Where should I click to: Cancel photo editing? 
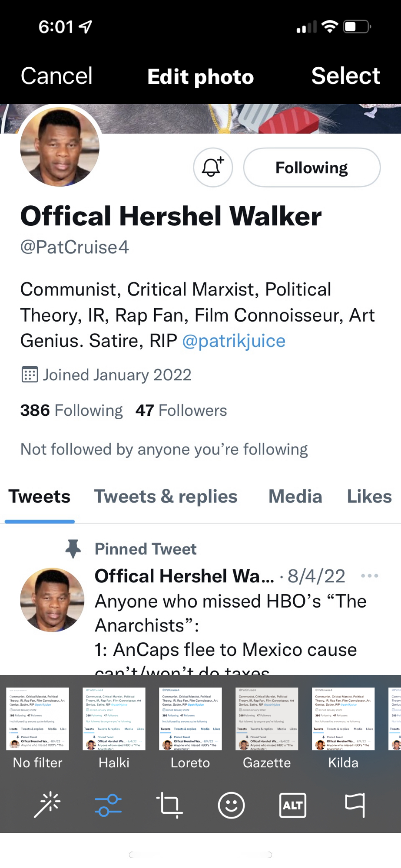tap(56, 76)
